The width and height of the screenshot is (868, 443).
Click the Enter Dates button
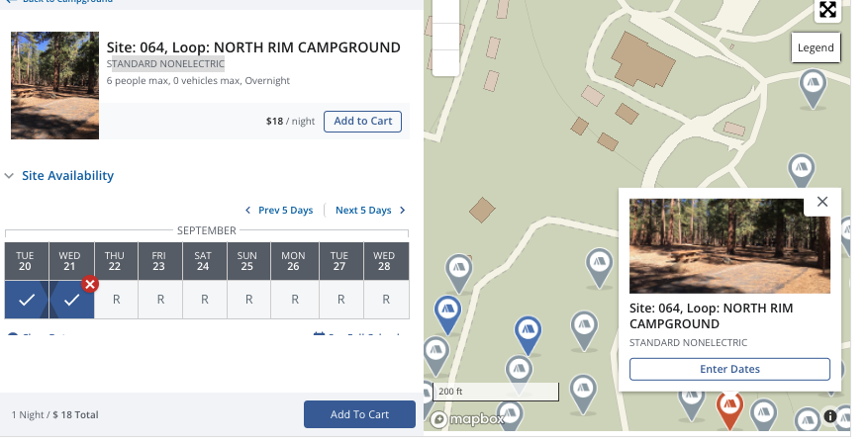click(729, 369)
